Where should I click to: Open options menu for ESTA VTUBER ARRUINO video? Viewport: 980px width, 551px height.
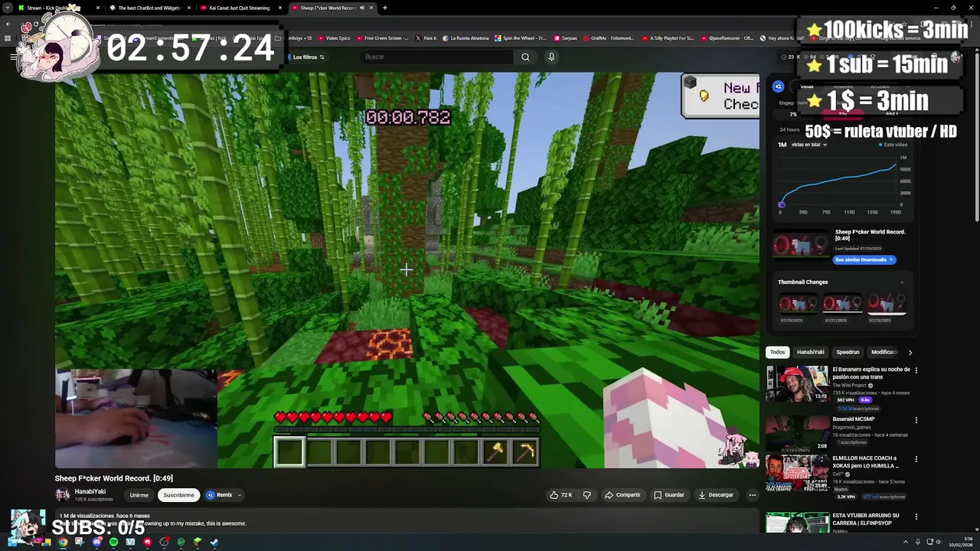click(916, 517)
